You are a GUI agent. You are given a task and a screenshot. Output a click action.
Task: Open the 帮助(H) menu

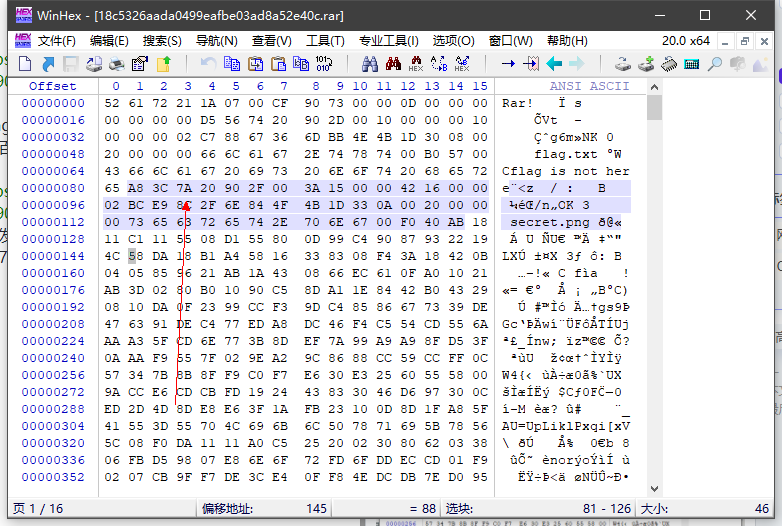coord(567,41)
